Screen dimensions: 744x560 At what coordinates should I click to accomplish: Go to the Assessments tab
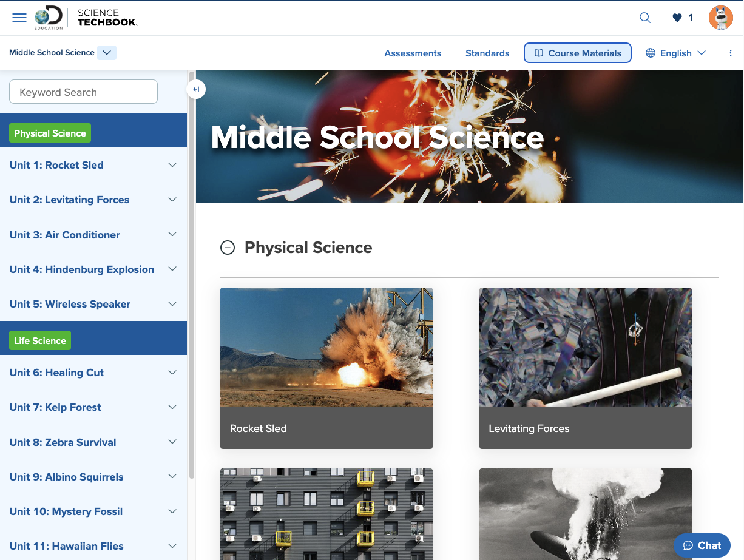click(413, 53)
